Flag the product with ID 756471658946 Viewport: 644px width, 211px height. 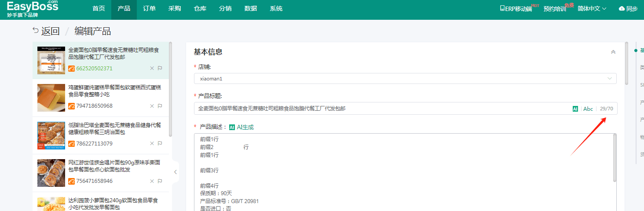pyautogui.click(x=160, y=181)
